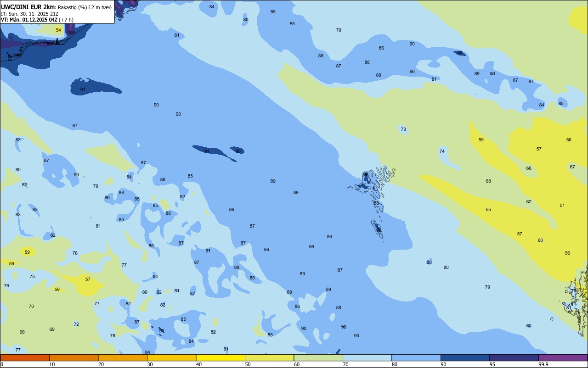Click the 30–40 golden legend swatch
Screen dimensions: 588x368
[171, 357]
